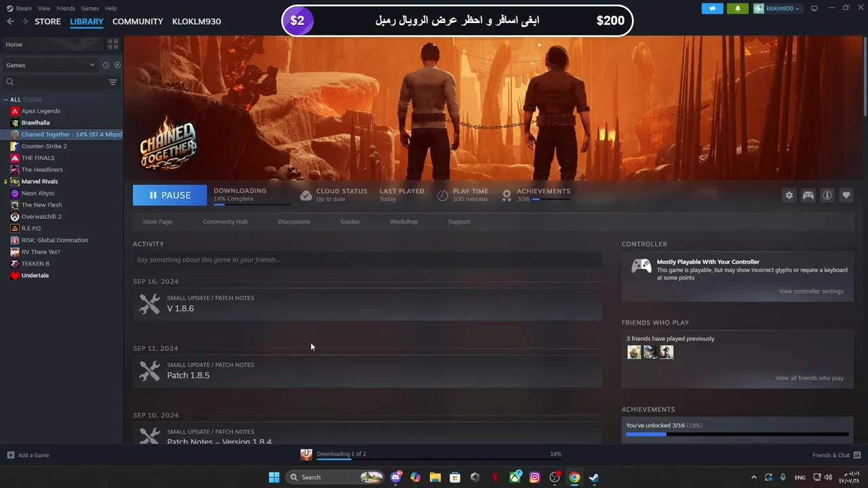Open the Friends menu
868x488 pixels.
point(66,8)
